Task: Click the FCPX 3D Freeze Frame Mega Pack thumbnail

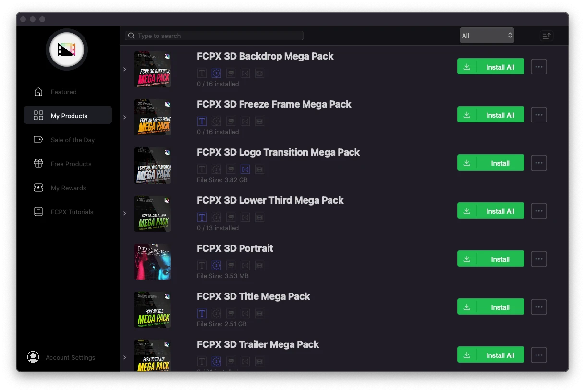Action: (153, 118)
